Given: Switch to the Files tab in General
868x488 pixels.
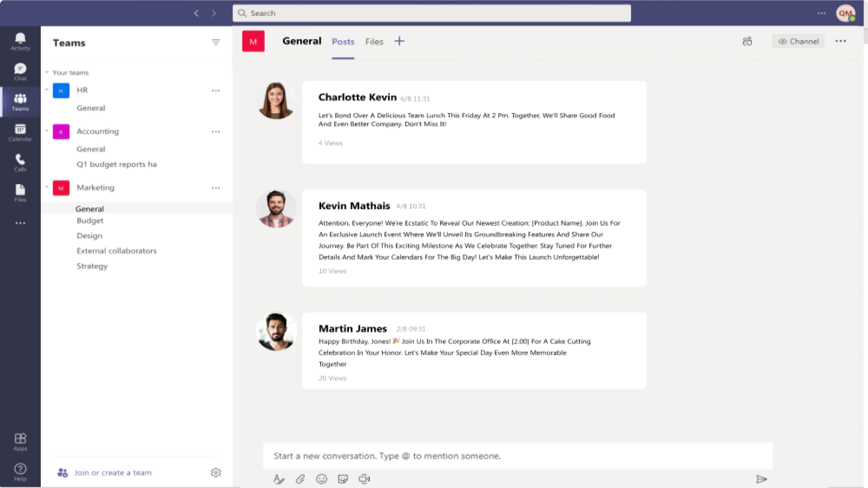Looking at the screenshot, I should [374, 41].
